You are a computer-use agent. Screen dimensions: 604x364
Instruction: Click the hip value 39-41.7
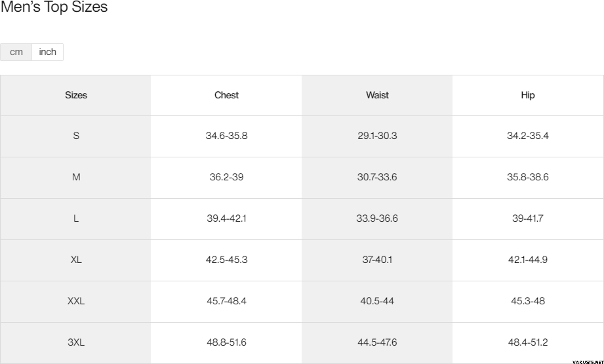click(528, 218)
